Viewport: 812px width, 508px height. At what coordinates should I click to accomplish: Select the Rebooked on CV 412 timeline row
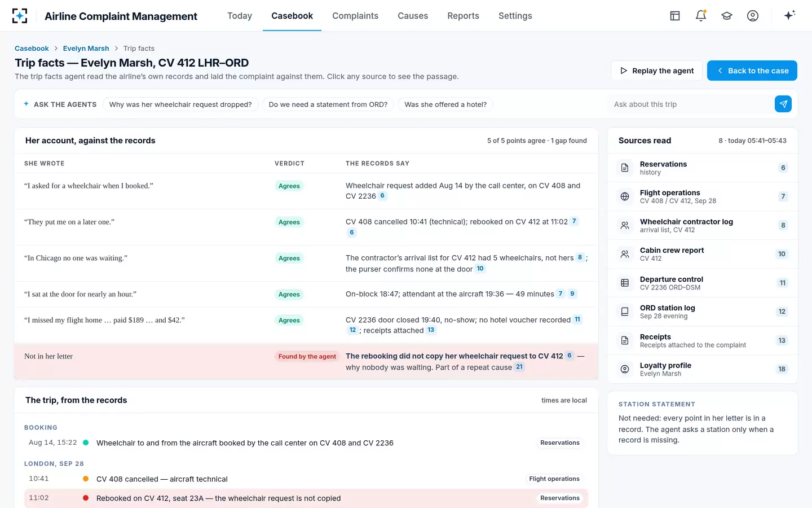tap(306, 498)
